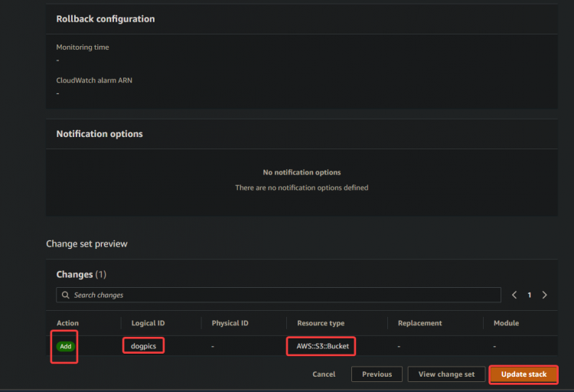Focus the Search changes input field

click(279, 295)
